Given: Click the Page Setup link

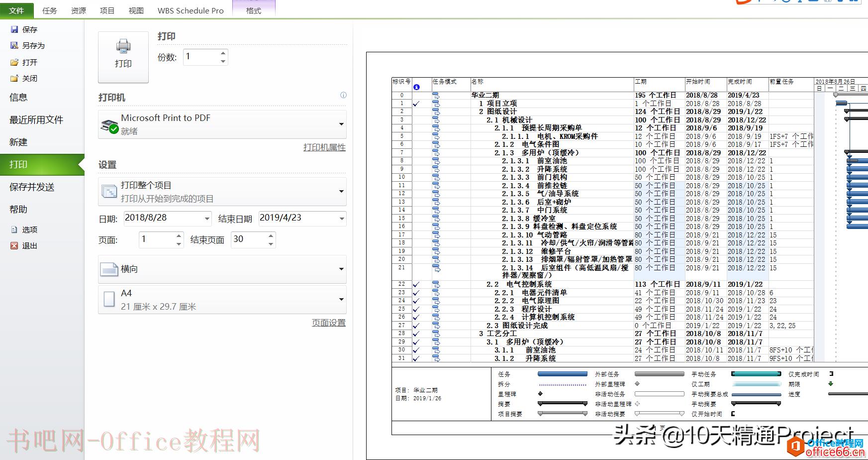Looking at the screenshot, I should point(329,323).
